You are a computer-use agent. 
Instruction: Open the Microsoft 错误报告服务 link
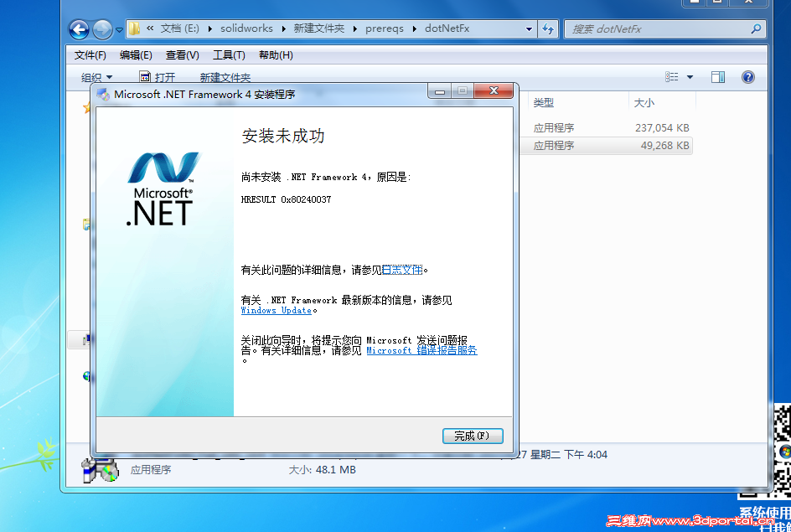pos(421,350)
